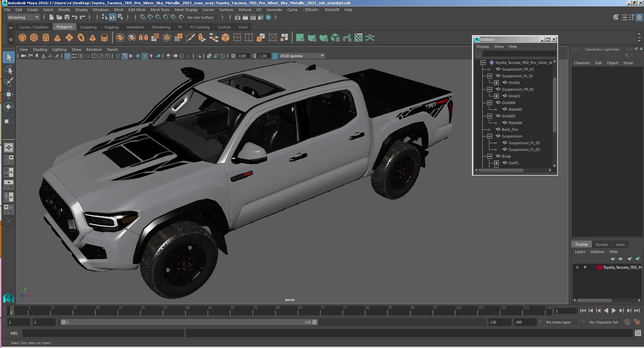The height and width of the screenshot is (348, 644).
Task: Open the viewport Shading menu
Action: coord(40,50)
